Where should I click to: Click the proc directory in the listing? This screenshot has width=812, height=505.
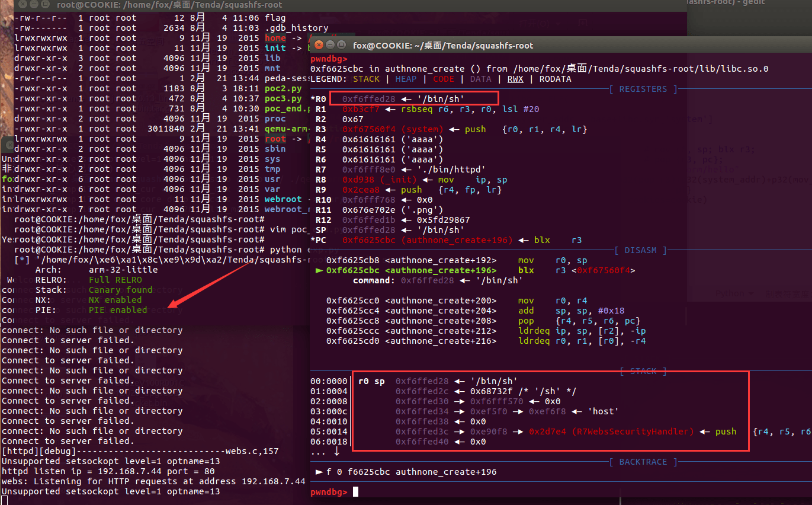275,119
